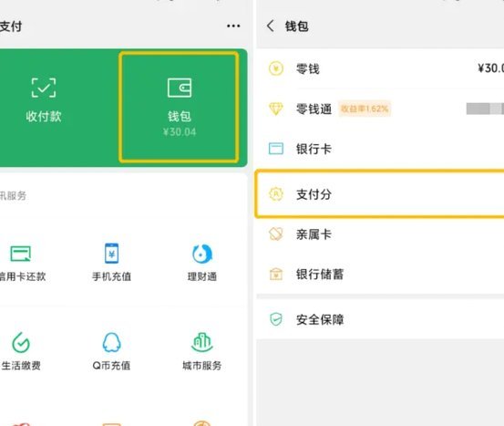Open the 银行卡 label
Image resolution: width=504 pixels, height=426 pixels.
point(314,149)
